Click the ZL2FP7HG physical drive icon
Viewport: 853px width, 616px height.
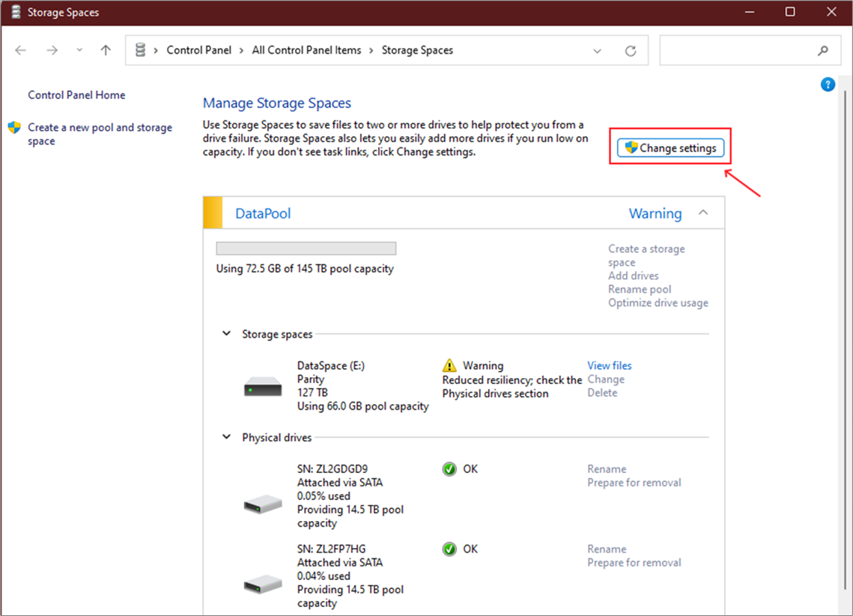click(263, 585)
